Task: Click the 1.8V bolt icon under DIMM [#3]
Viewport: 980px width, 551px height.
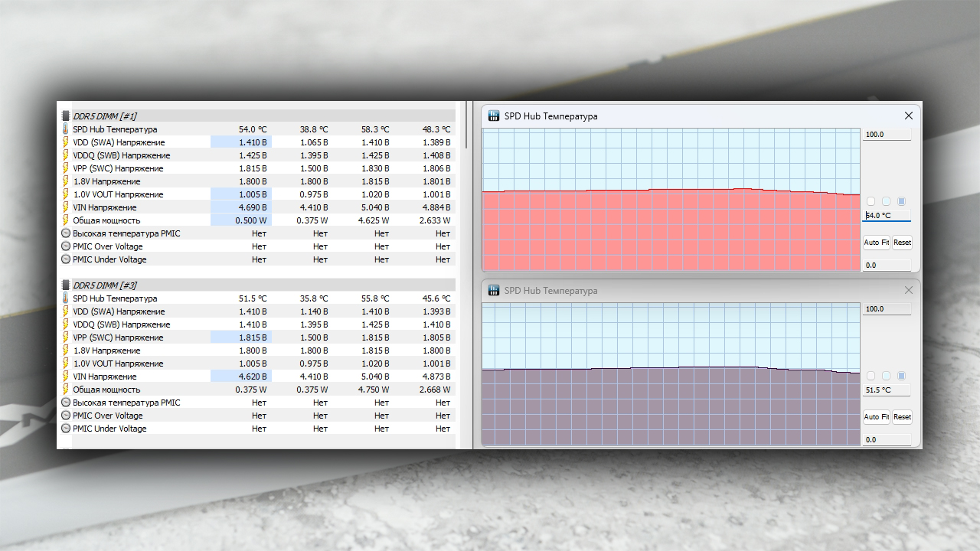Action: click(65, 350)
